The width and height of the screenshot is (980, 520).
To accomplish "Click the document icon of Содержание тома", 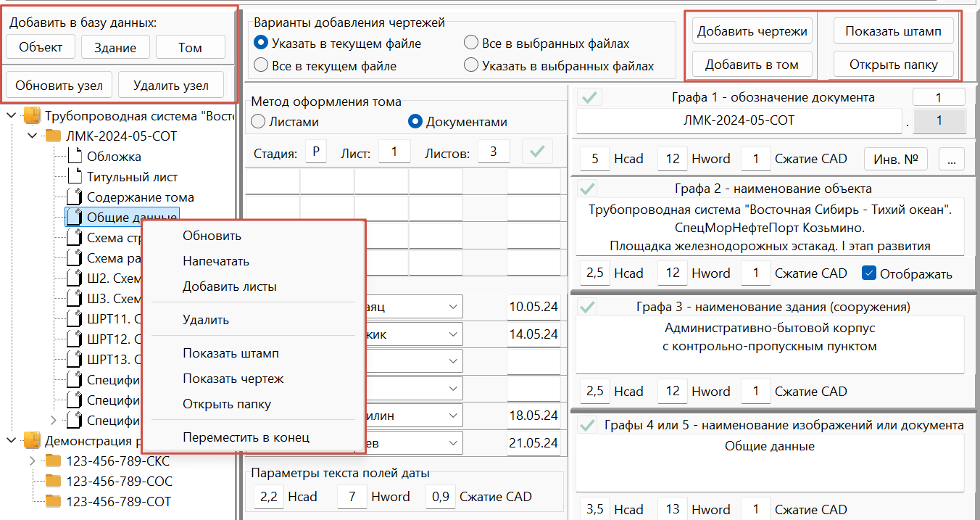I will pos(75,197).
